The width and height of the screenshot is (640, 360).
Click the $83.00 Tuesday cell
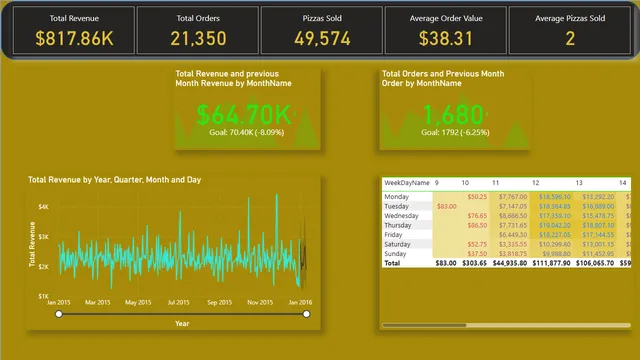(x=447, y=206)
